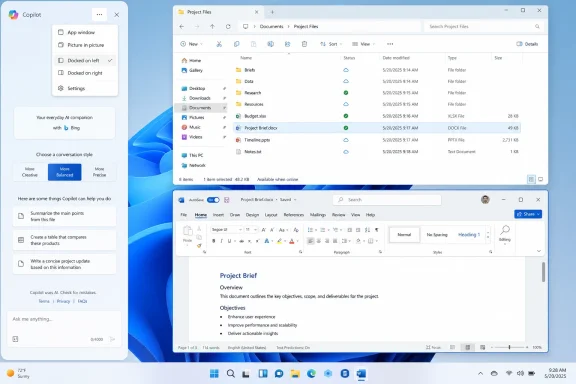This screenshot has height=384, width=576.
Task: Click the text highlight color button in Word
Action: (x=280, y=241)
